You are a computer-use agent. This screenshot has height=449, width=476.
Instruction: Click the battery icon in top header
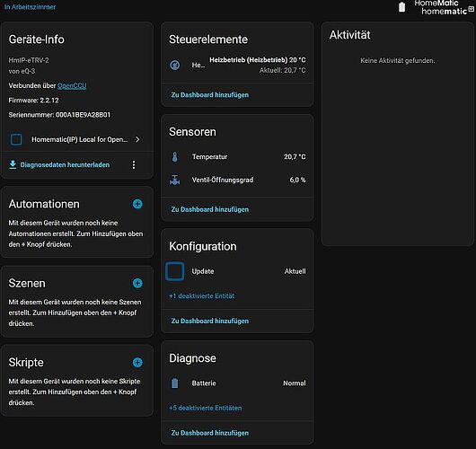[401, 7]
